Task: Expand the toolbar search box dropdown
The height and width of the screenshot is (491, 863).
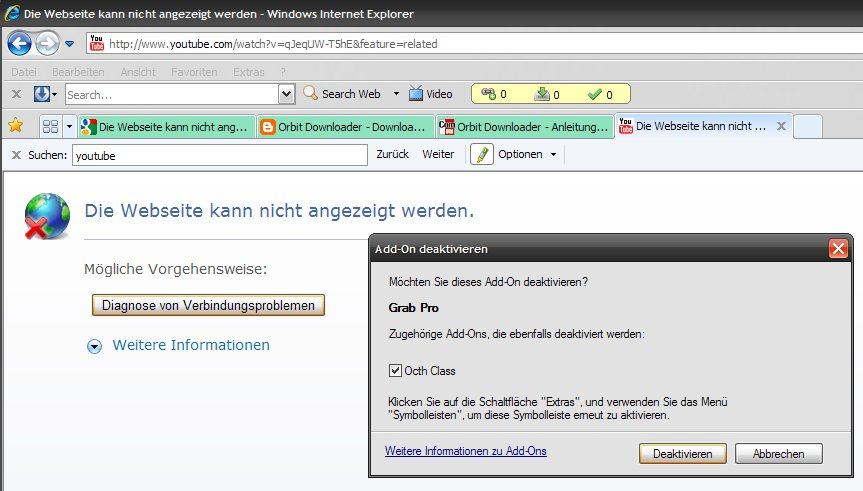Action: coord(287,95)
